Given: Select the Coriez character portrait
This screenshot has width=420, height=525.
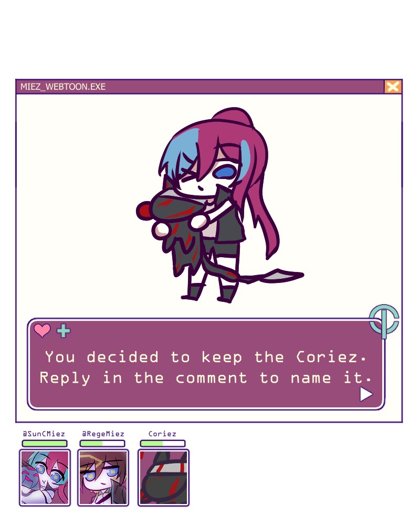Looking at the screenshot, I should pyautogui.click(x=163, y=477).
